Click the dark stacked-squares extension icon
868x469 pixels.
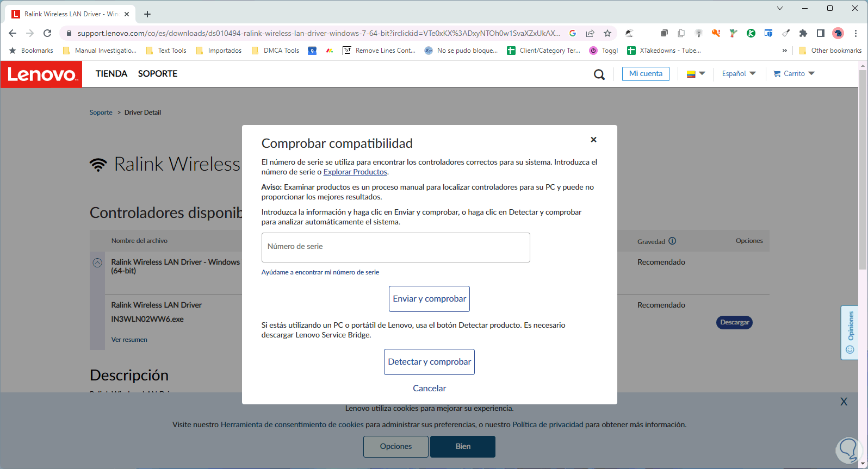(664, 33)
